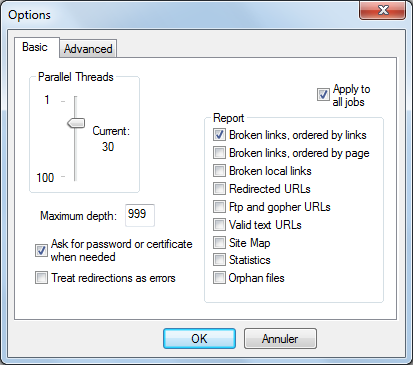
Task: Close the Options dialog window
Action: 383,10
